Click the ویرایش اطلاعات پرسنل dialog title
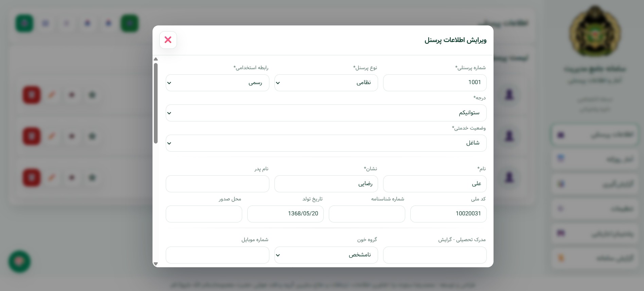The height and width of the screenshot is (291, 644). [x=455, y=40]
